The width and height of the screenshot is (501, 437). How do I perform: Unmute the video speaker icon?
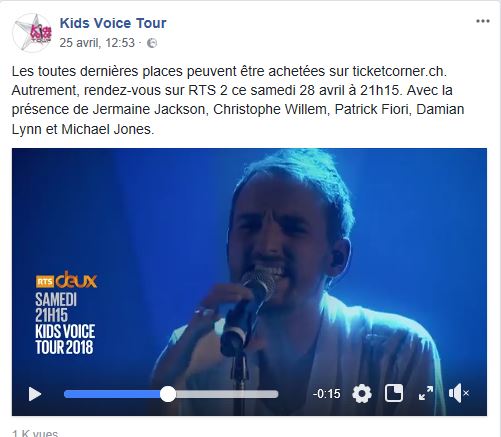[x=458, y=393]
